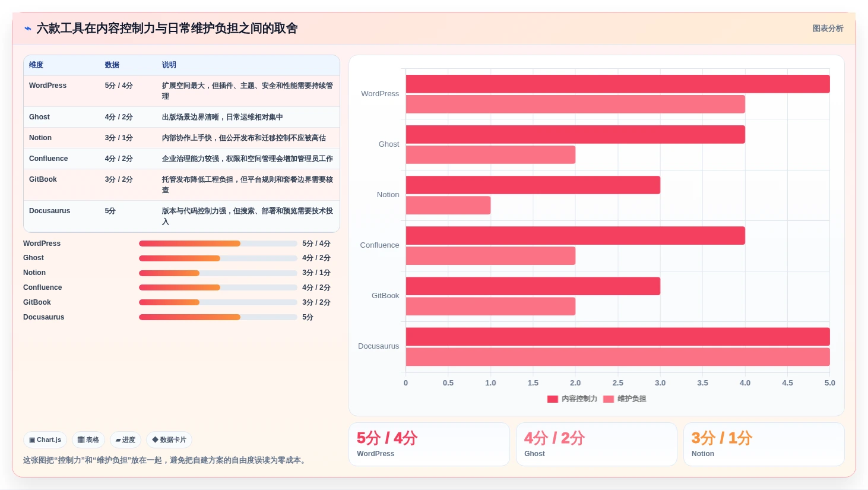Click the page title 六款工具在内容控制力
Screen dimensions: 868x490
point(167,29)
